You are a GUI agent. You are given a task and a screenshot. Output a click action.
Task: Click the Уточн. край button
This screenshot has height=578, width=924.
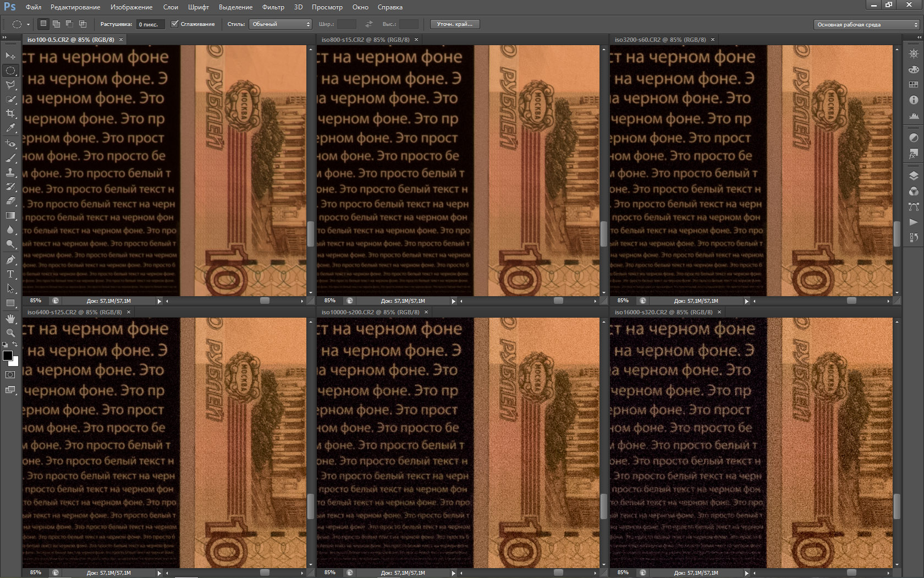[455, 24]
